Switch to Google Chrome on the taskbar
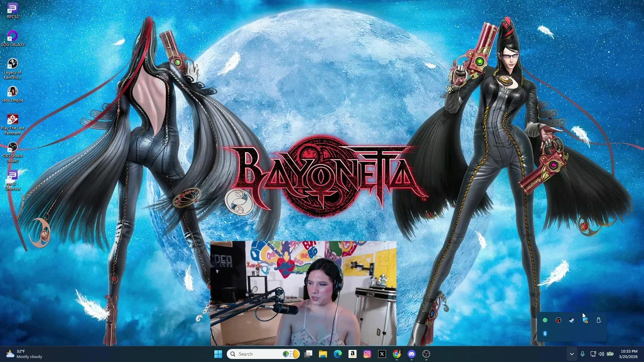 396,354
